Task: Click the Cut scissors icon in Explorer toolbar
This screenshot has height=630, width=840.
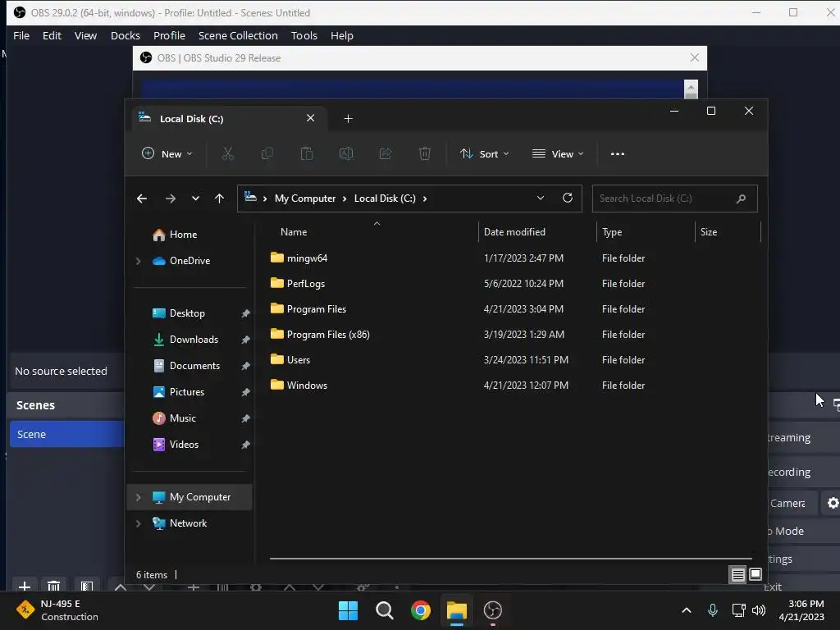Action: [228, 153]
